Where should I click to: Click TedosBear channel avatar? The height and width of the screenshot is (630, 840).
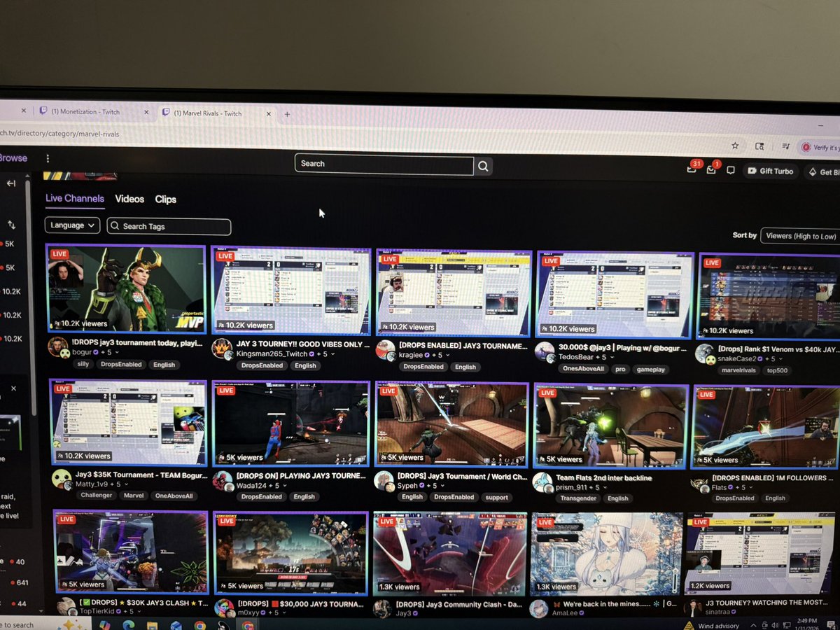click(x=545, y=352)
